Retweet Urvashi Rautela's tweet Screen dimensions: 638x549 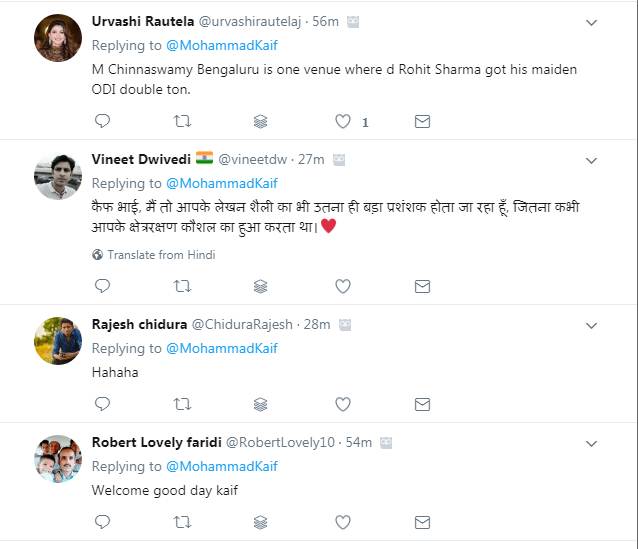[182, 121]
